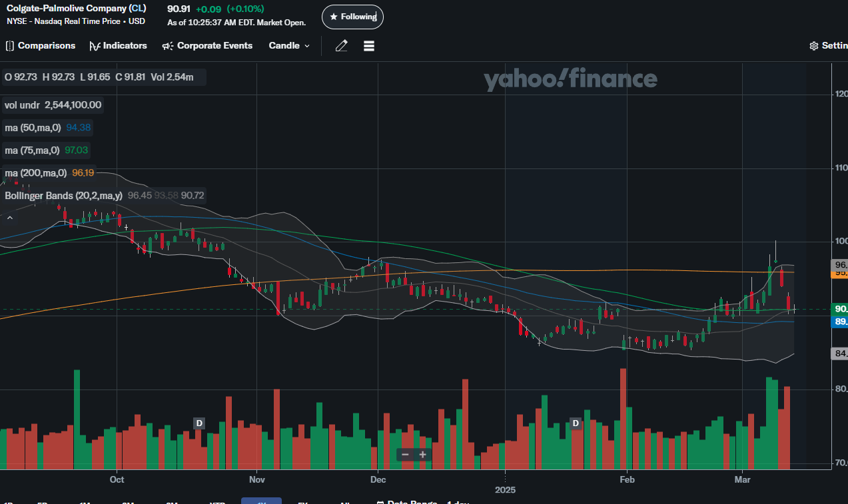Click the green current price axis label
The height and width of the screenshot is (504, 848).
coord(839,309)
